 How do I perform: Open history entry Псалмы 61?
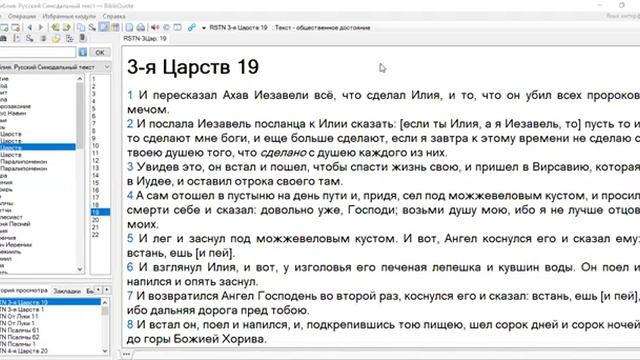pos(20,330)
